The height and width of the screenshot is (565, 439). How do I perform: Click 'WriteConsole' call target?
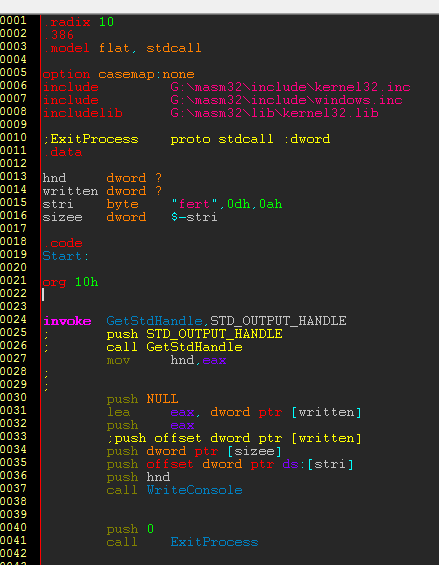[194, 490]
